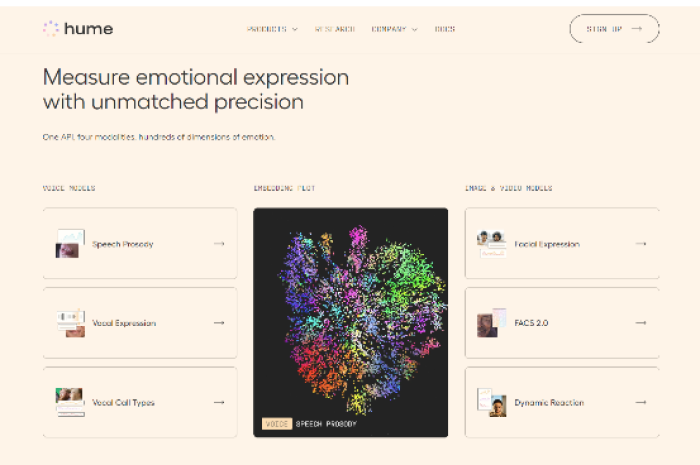Open the Dynamic Reaction model card

pos(562,402)
